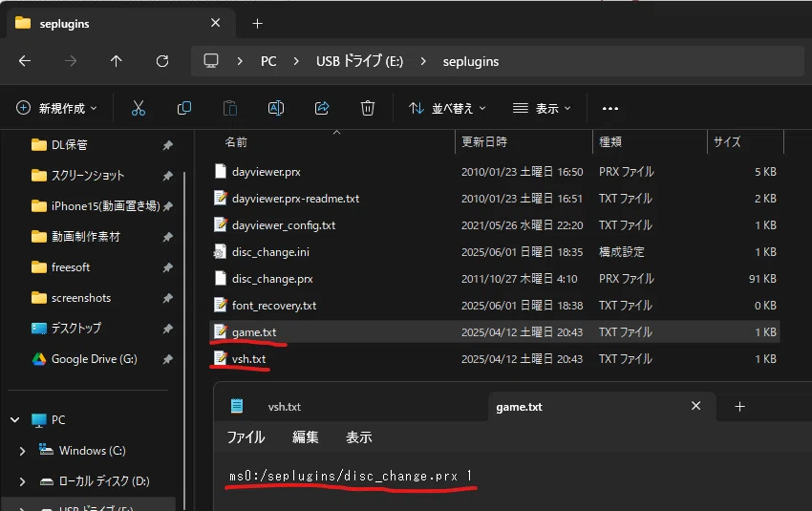Open Notepad 表示 menu

359,436
